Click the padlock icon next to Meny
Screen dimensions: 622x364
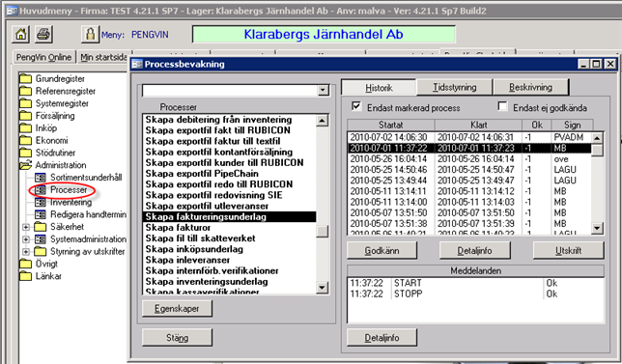point(90,35)
